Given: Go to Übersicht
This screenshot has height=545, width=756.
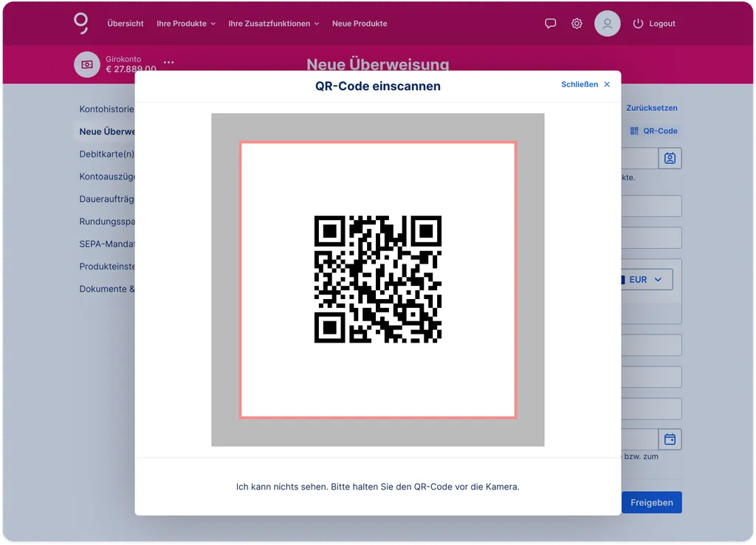Looking at the screenshot, I should (126, 24).
